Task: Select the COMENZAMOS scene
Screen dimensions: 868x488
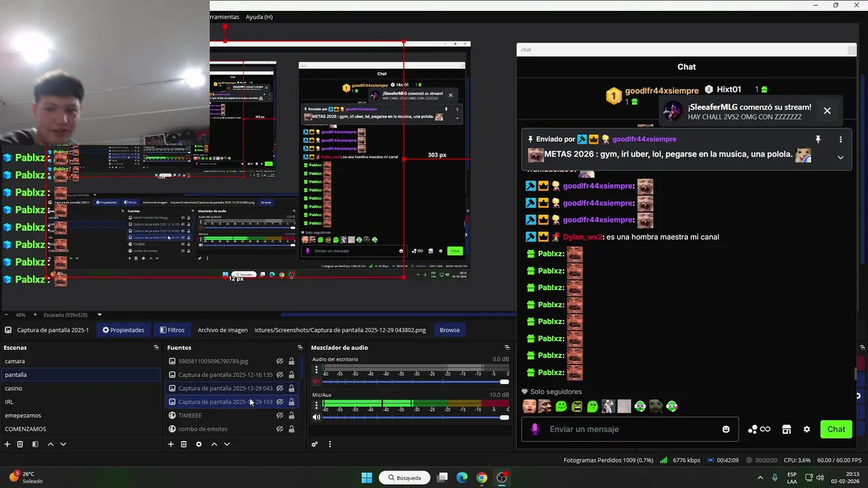Action: click(80, 429)
